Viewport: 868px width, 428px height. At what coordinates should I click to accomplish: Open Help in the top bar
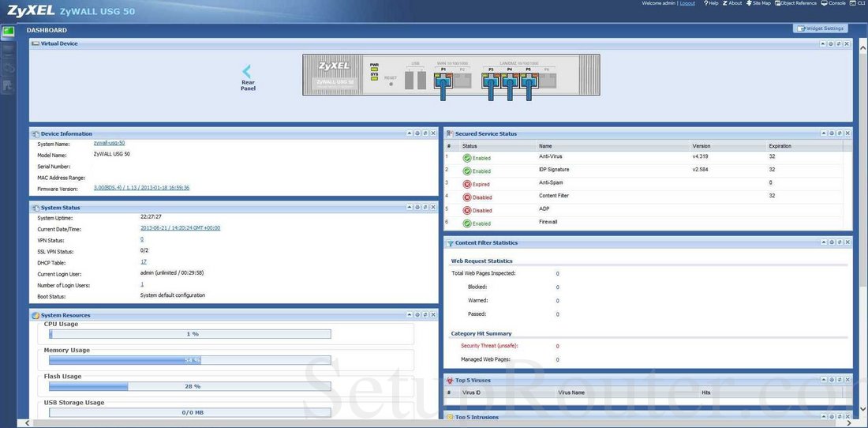(x=711, y=3)
